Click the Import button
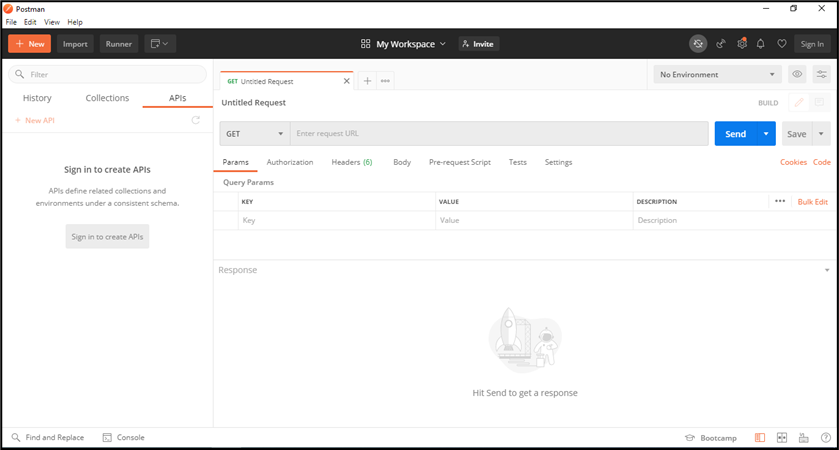The width and height of the screenshot is (839, 450). point(75,44)
